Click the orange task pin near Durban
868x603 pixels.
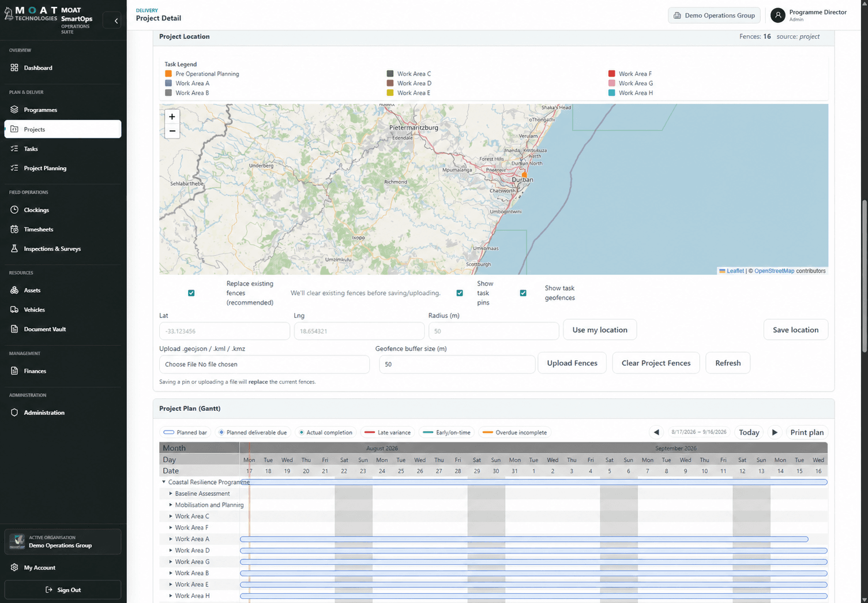pos(524,174)
